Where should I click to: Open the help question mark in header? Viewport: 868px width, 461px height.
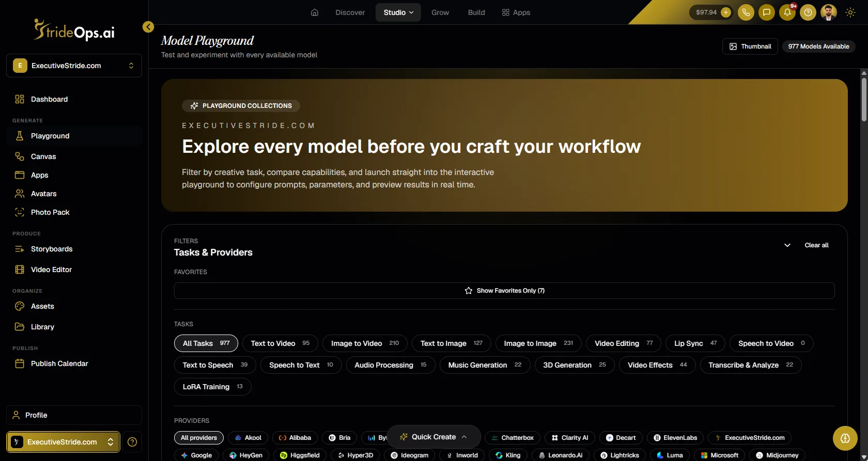(808, 12)
